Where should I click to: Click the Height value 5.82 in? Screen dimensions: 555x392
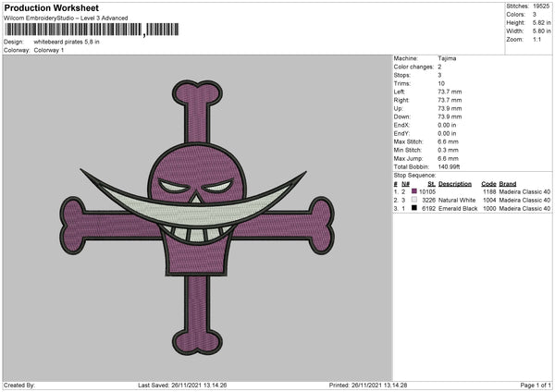pyautogui.click(x=541, y=22)
